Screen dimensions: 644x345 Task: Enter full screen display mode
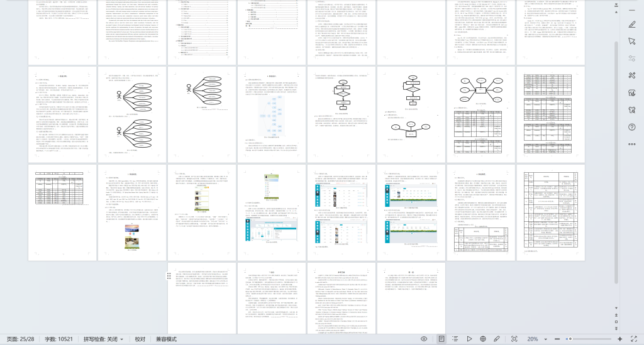click(x=634, y=339)
